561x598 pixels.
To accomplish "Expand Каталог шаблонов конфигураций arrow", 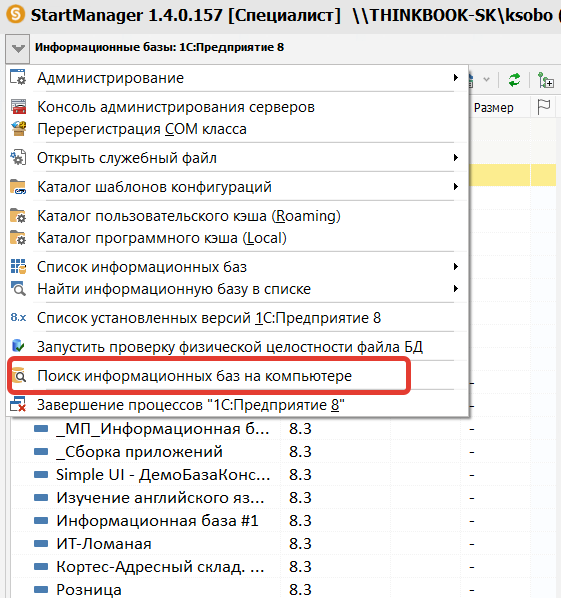I will tap(456, 186).
